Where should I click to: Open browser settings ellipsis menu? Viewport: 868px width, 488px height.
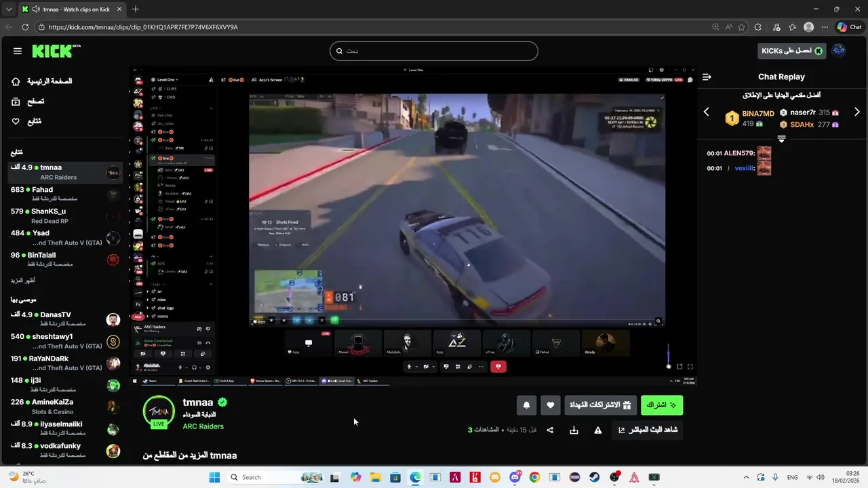pyautogui.click(x=825, y=27)
